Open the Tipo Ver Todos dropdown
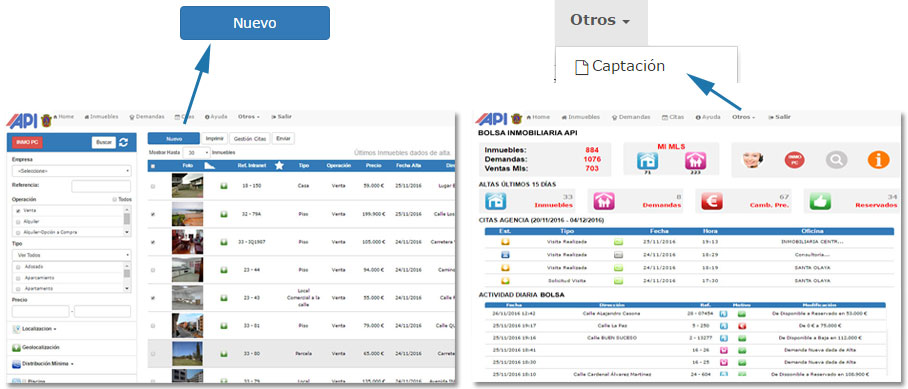Screen dimensions: 908x389 click(71, 255)
